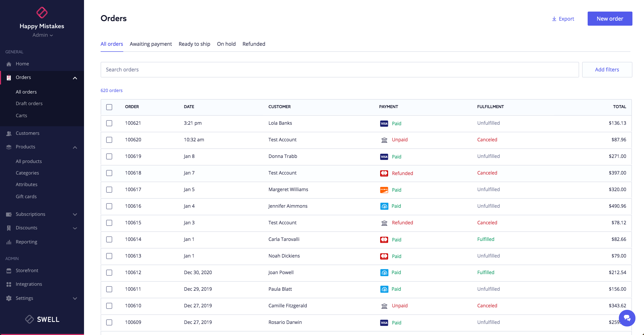Click the Storefront shop icon

(9, 271)
